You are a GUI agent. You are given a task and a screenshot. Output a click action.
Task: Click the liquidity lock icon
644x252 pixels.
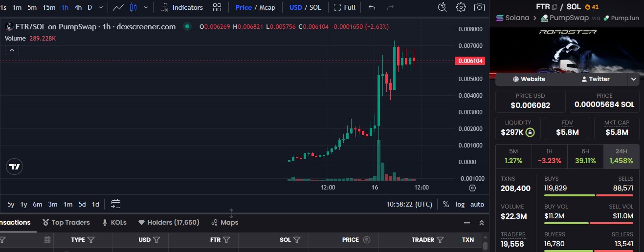(x=530, y=132)
